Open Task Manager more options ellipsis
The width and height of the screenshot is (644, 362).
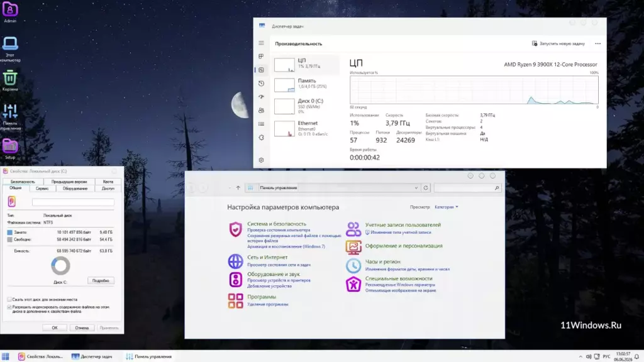pyautogui.click(x=597, y=43)
